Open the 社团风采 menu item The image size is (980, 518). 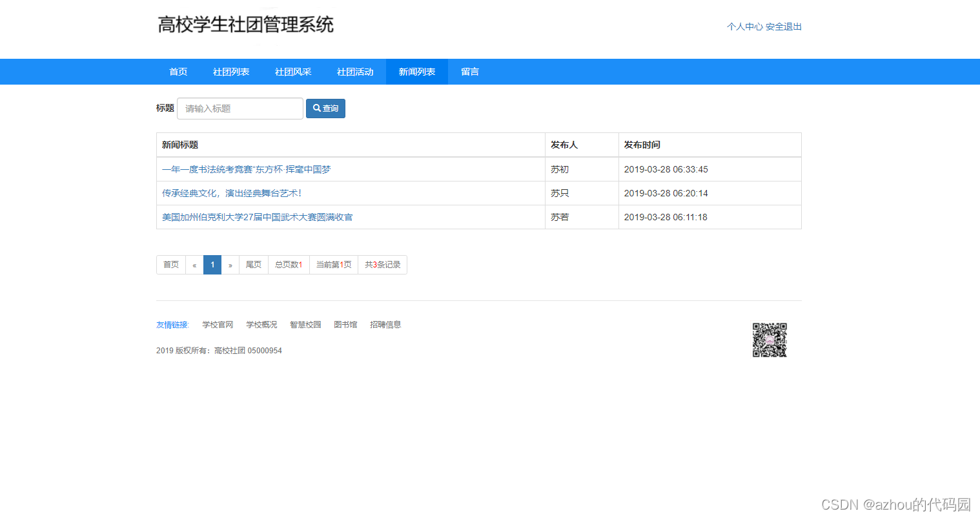tap(293, 72)
